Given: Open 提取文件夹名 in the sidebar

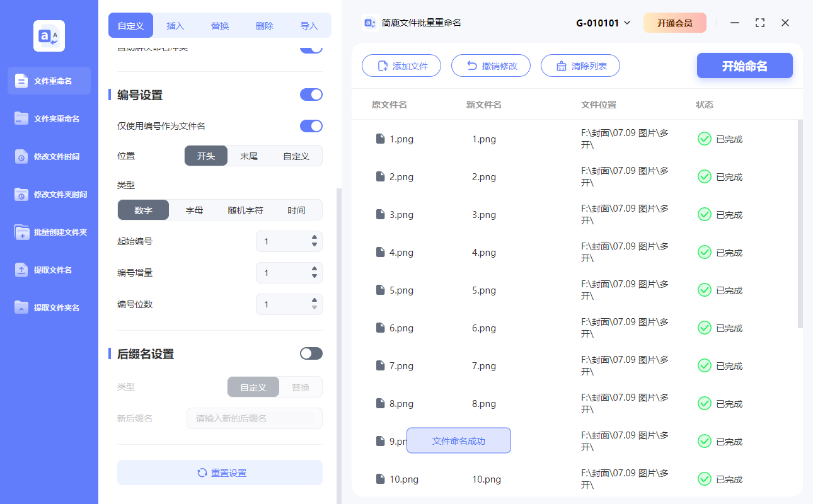Looking at the screenshot, I should (49, 307).
